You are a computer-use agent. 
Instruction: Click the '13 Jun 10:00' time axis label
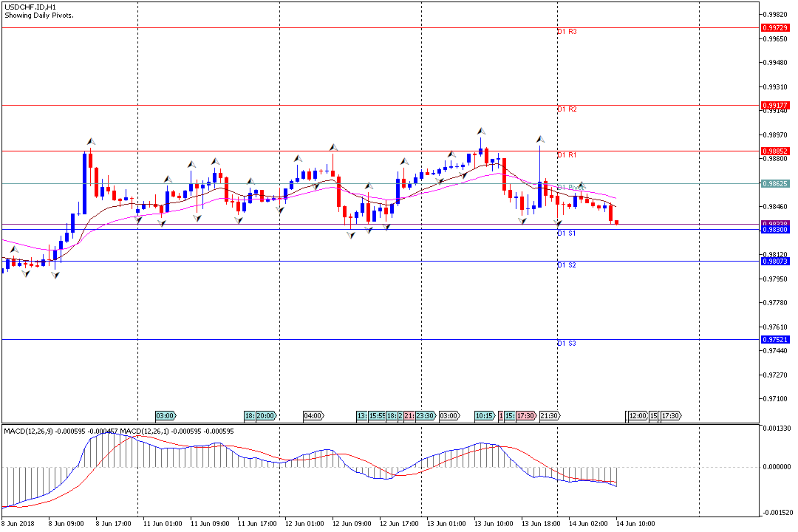point(494,523)
